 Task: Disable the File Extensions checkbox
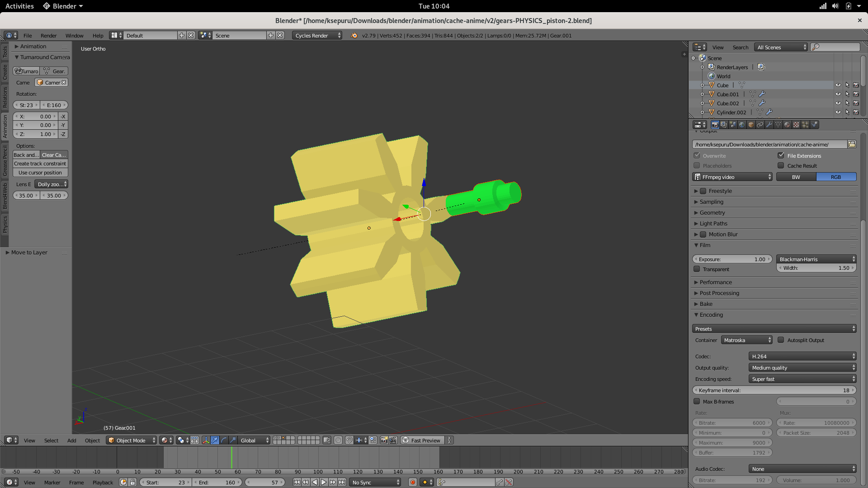781,155
